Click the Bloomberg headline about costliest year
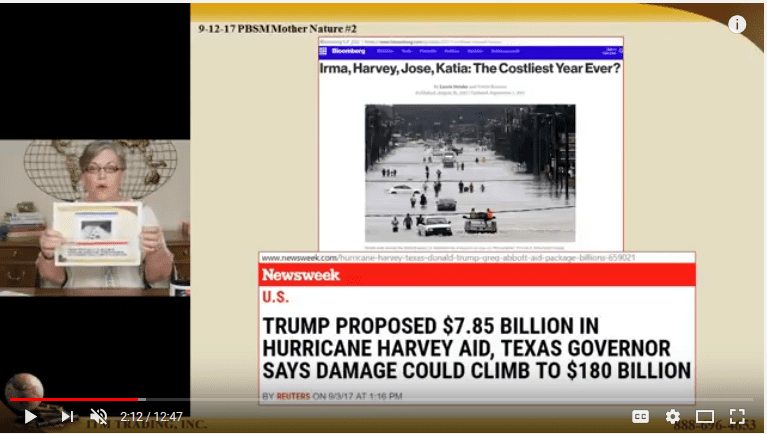767x434 pixels. [470, 69]
